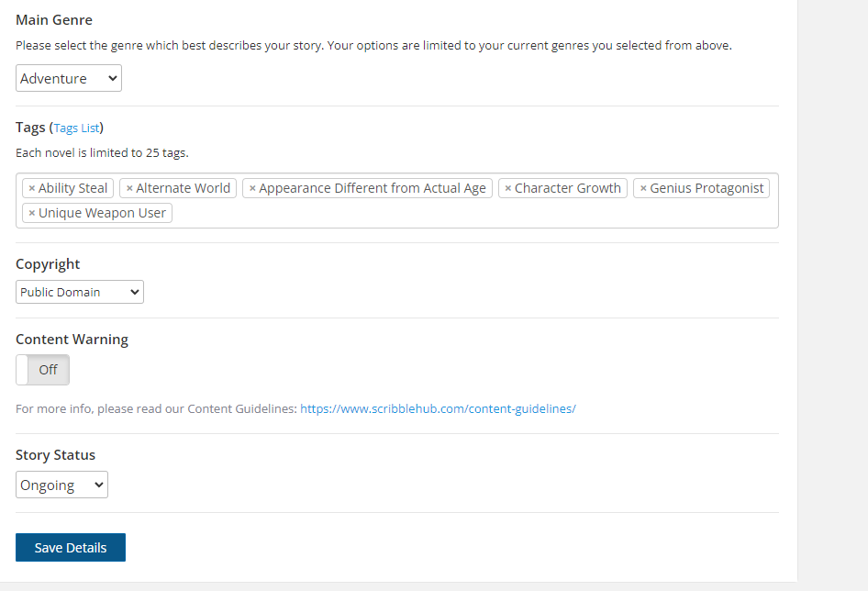This screenshot has height=591, width=868.
Task: Select the Unique Weapon User tag text
Action: (x=102, y=213)
